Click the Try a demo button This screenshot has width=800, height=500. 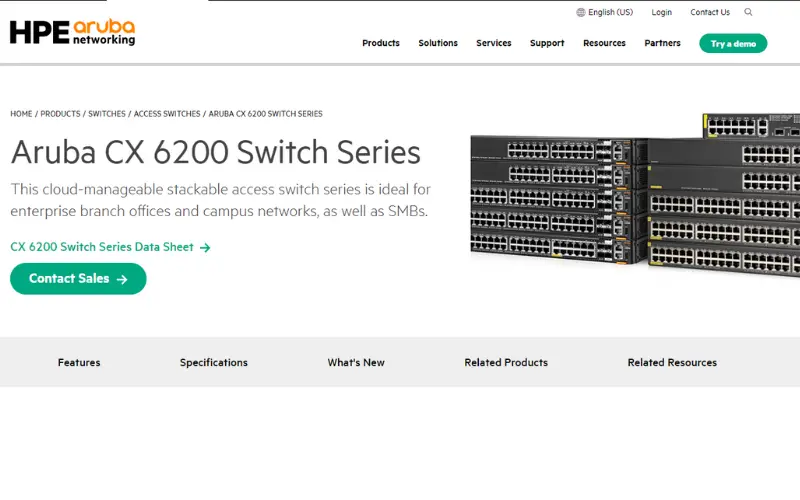pos(733,43)
